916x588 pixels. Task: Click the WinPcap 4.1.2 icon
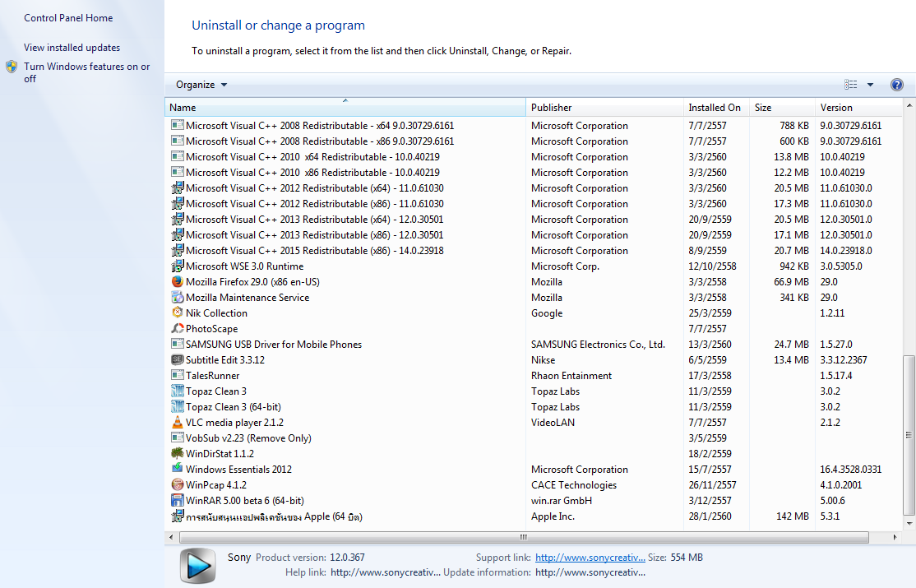(177, 484)
